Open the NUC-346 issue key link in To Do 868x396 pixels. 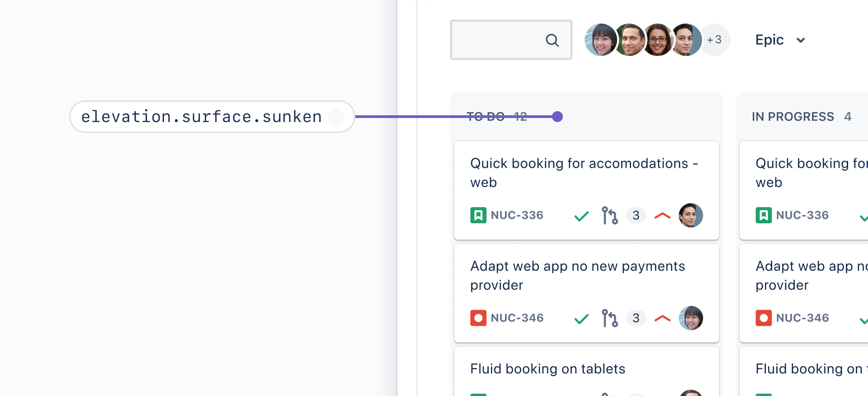click(517, 318)
